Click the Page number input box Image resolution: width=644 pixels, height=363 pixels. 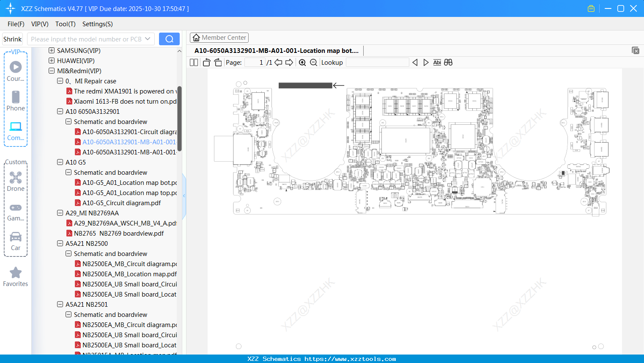click(255, 63)
